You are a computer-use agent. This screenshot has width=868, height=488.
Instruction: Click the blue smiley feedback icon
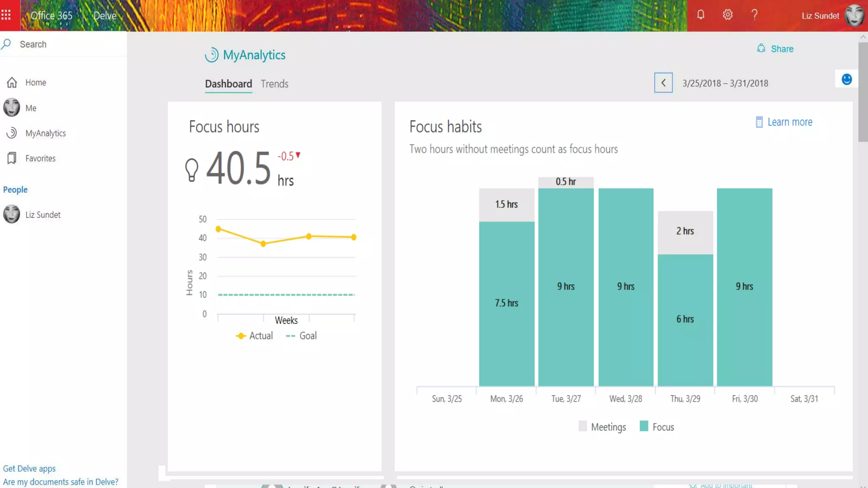pyautogui.click(x=846, y=80)
